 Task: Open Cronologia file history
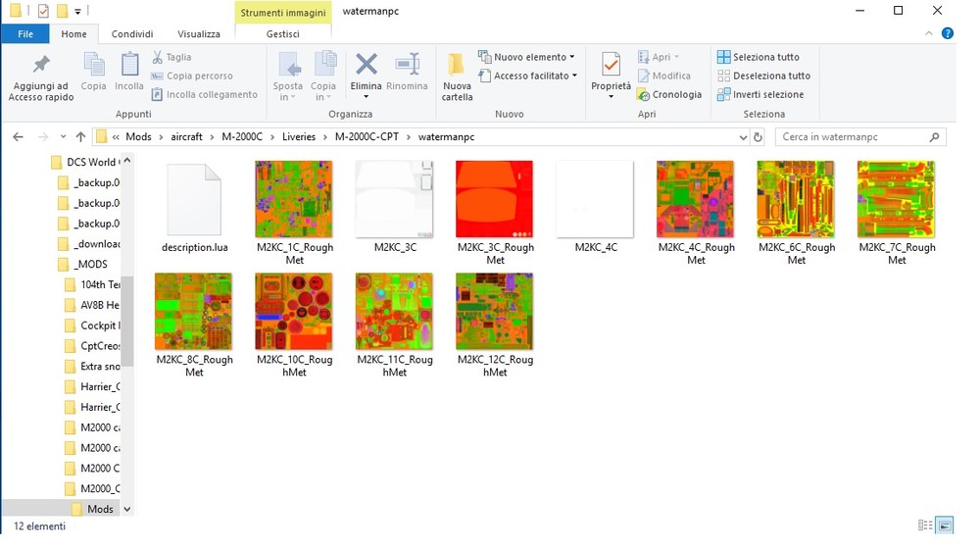[669, 94]
